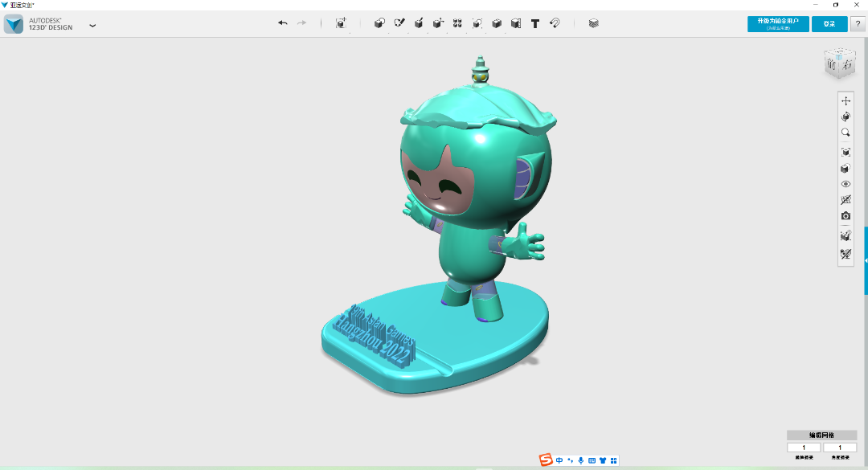Take a screenshot with the camera icon

click(845, 216)
